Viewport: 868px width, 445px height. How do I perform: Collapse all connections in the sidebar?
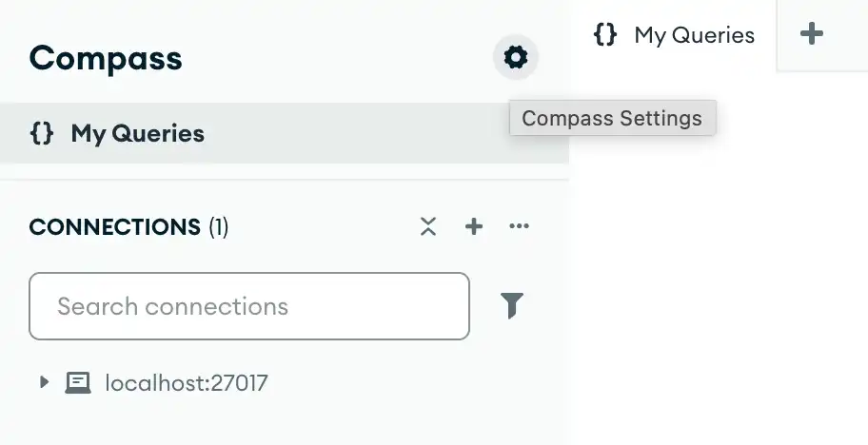coord(428,226)
